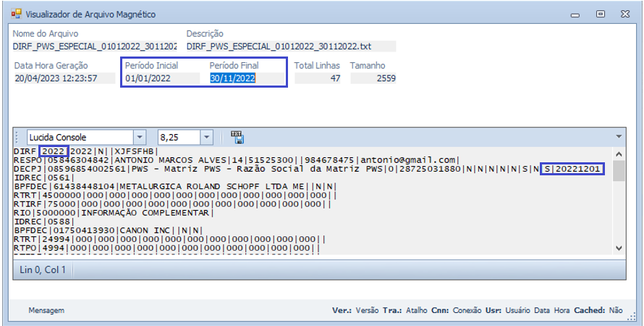Close the Visualizador de Arquivo Magnético window
The image size is (644, 326).
[x=625, y=14]
